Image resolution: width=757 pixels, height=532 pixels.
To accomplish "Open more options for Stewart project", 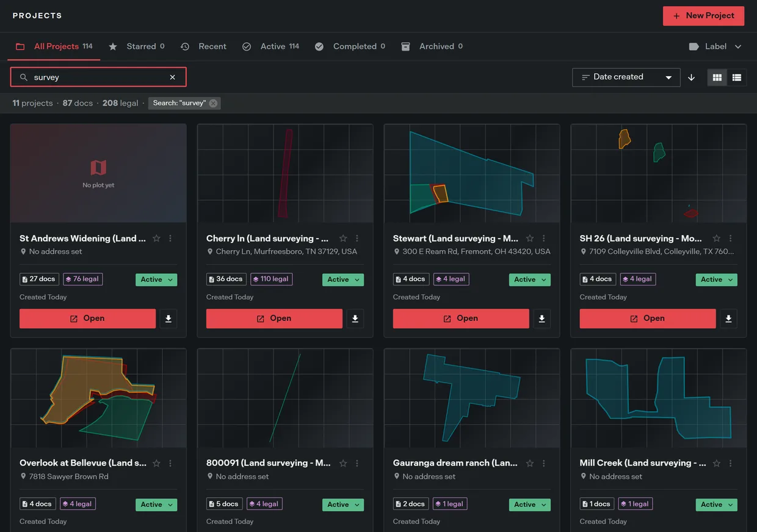I will coord(544,239).
